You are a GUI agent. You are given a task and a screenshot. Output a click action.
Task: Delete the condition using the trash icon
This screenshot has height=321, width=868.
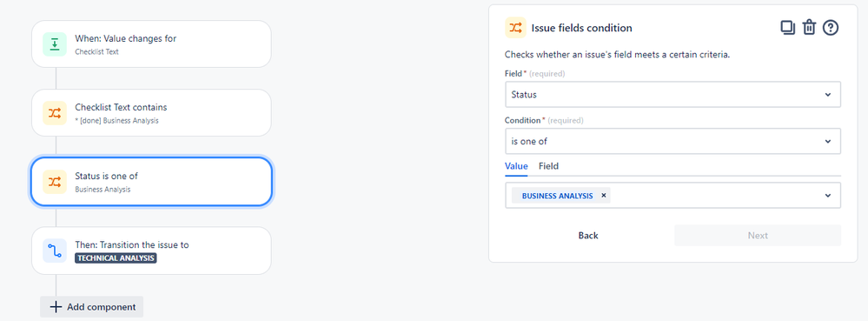point(809,28)
